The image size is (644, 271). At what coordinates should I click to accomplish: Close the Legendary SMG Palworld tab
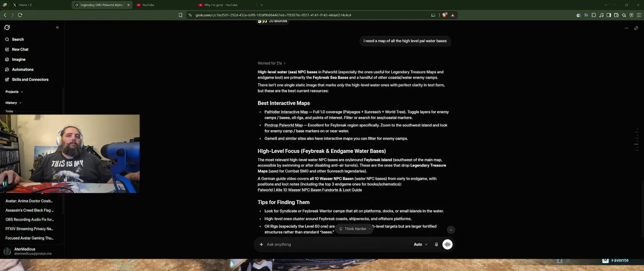click(128, 5)
